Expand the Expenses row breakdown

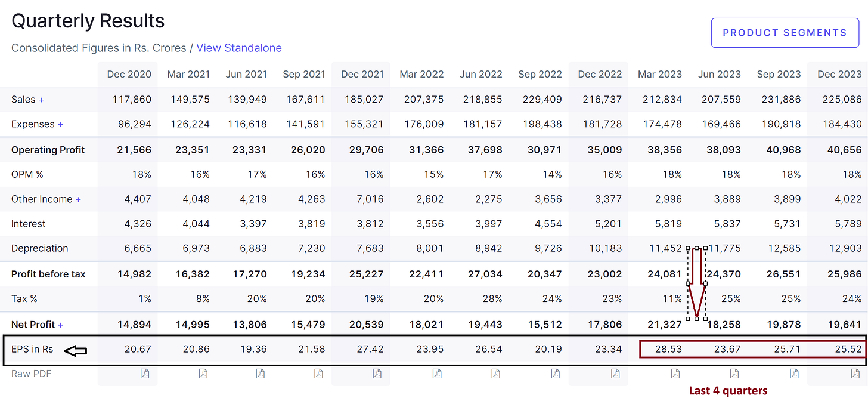pos(60,124)
